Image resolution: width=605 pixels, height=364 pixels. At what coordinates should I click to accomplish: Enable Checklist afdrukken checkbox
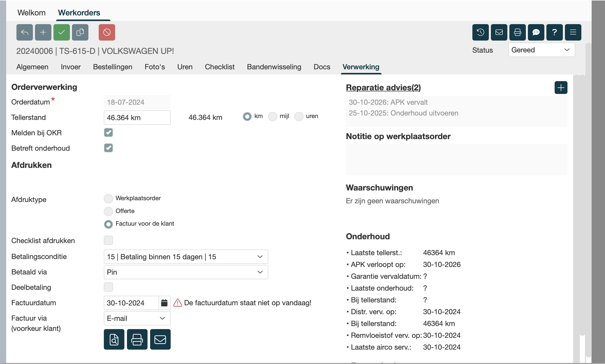tap(108, 240)
